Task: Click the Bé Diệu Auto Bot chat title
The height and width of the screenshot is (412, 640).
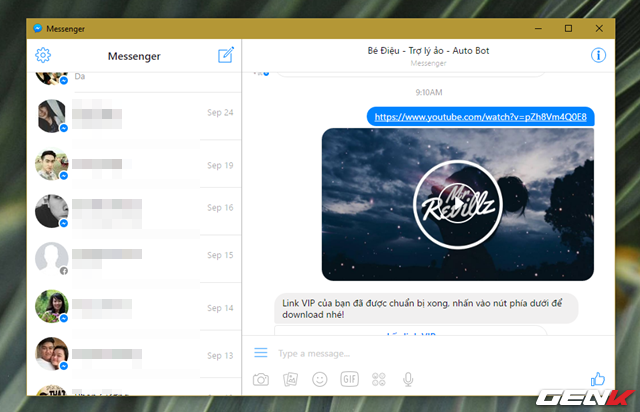Action: pos(428,51)
